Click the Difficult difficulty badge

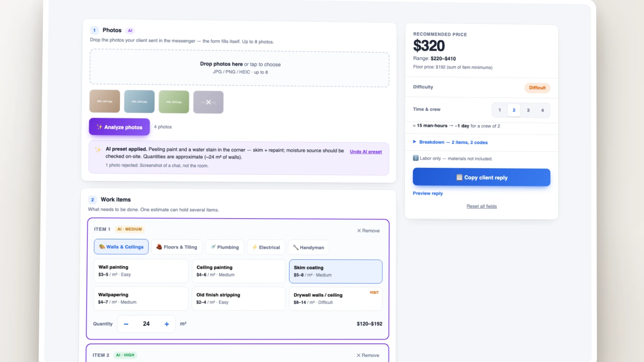click(537, 88)
